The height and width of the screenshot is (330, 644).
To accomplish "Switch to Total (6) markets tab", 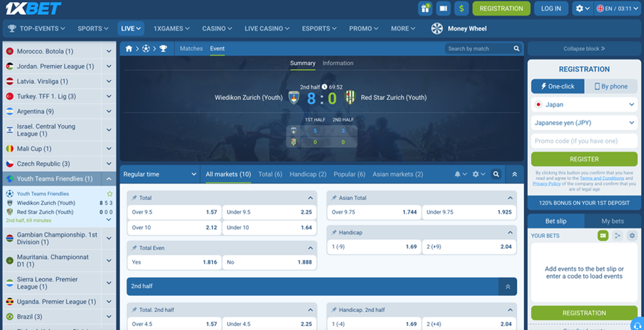I will tap(270, 174).
